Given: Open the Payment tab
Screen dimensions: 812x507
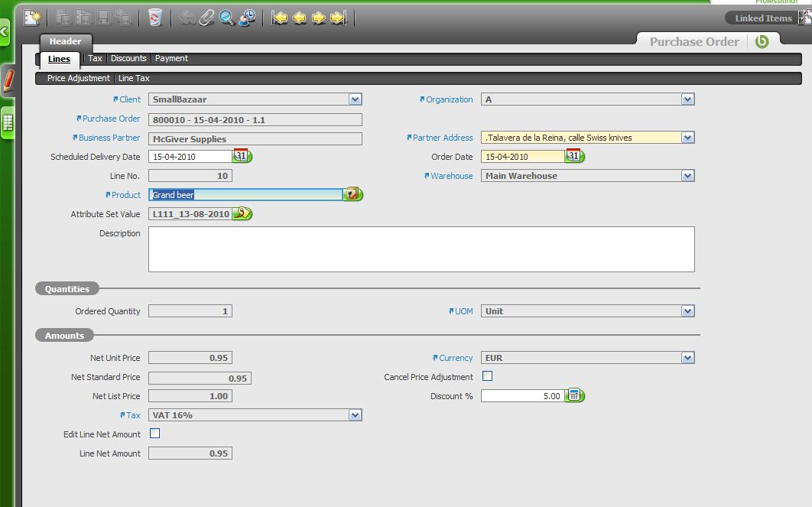Looking at the screenshot, I should [x=171, y=59].
